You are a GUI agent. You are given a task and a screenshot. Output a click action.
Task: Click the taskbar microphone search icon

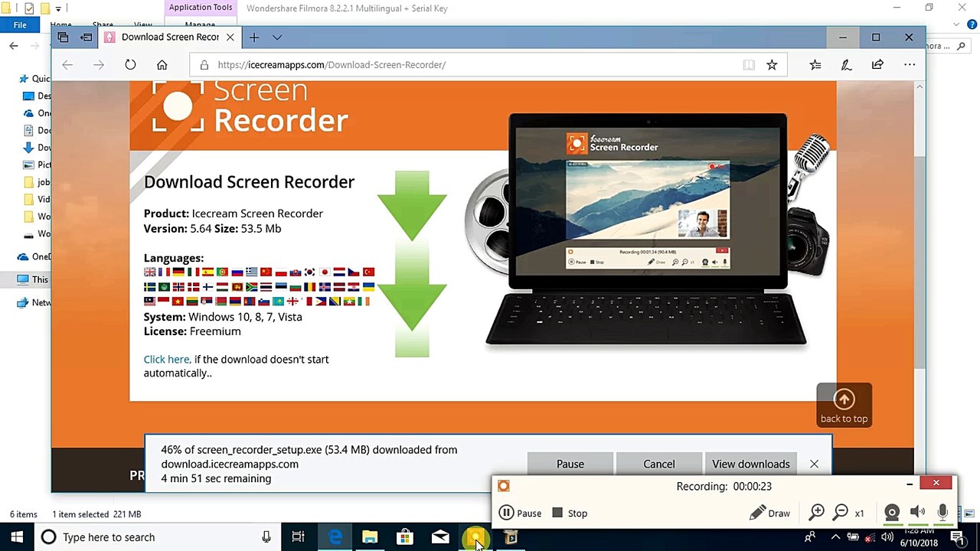(266, 537)
